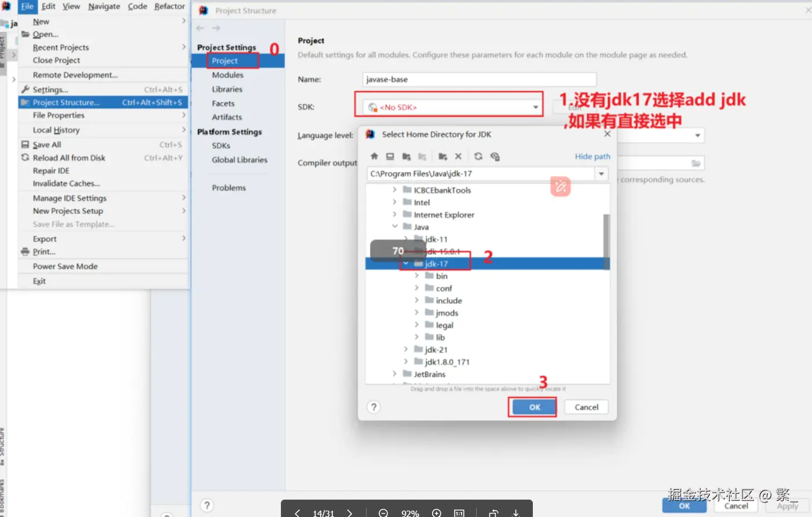This screenshot has height=517, width=812.
Task: Open help in Select Home Directory dialog
Action: (x=374, y=407)
